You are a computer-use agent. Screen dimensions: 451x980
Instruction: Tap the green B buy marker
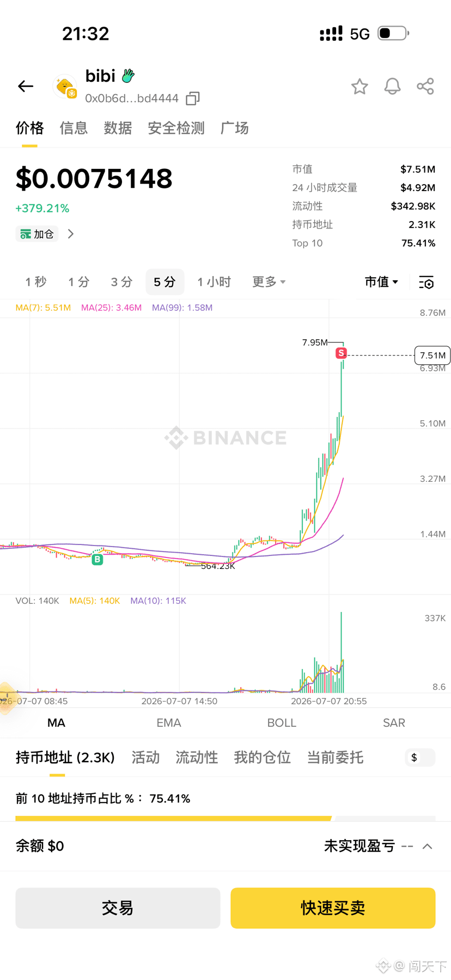97,559
